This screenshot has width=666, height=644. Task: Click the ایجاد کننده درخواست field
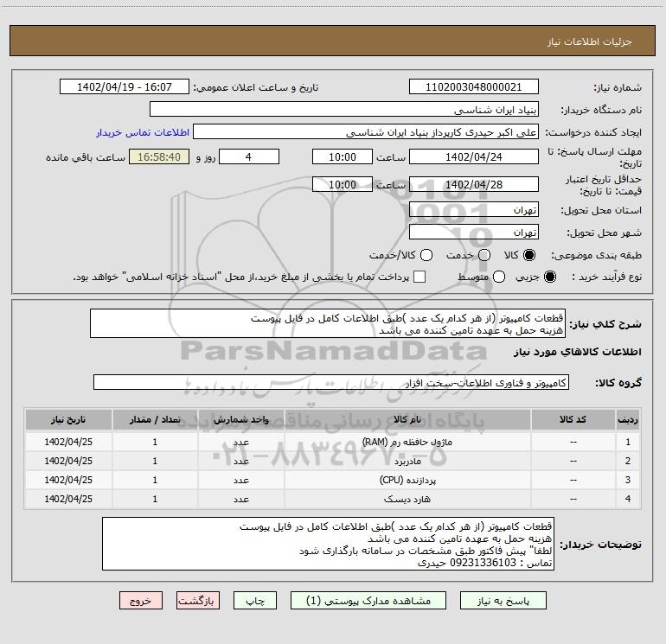[366, 132]
